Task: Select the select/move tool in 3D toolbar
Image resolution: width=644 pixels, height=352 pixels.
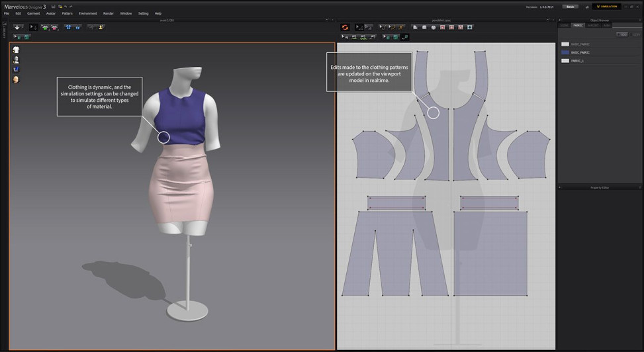Action: [34, 27]
